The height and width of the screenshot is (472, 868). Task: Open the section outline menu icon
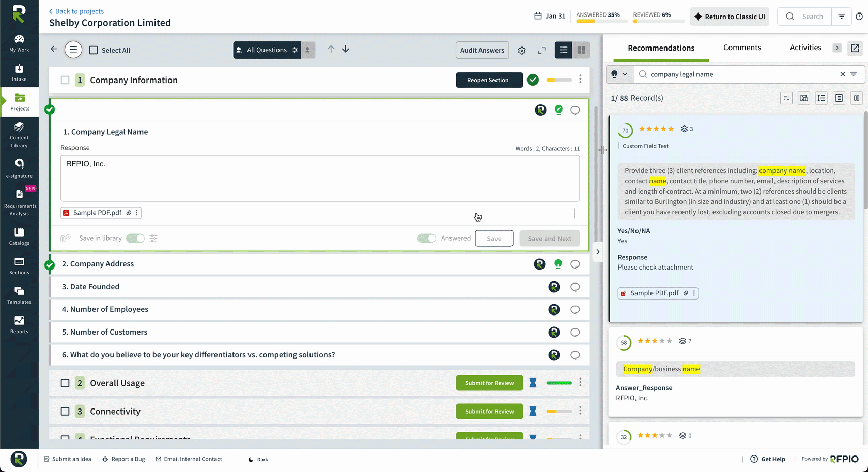(73, 50)
